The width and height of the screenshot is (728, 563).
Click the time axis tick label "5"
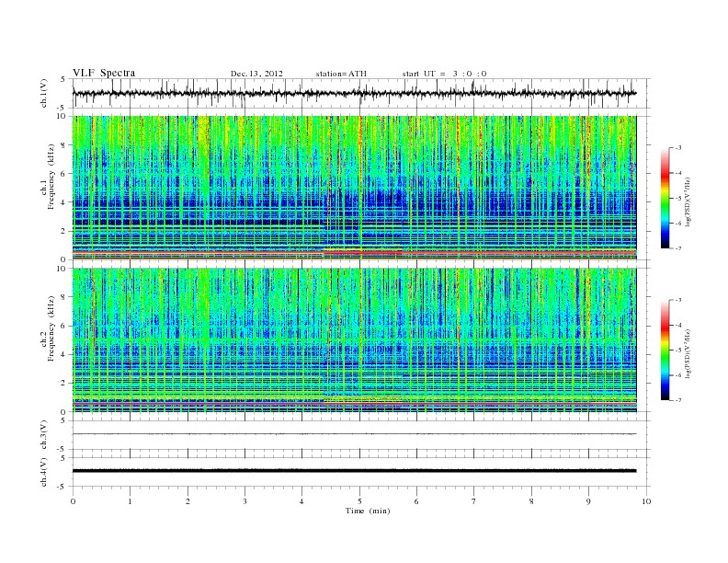pyautogui.click(x=359, y=501)
